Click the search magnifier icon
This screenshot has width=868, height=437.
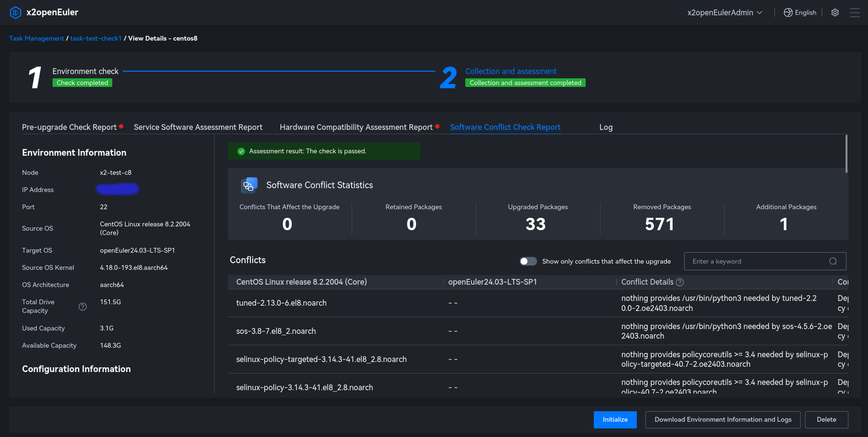pyautogui.click(x=833, y=261)
